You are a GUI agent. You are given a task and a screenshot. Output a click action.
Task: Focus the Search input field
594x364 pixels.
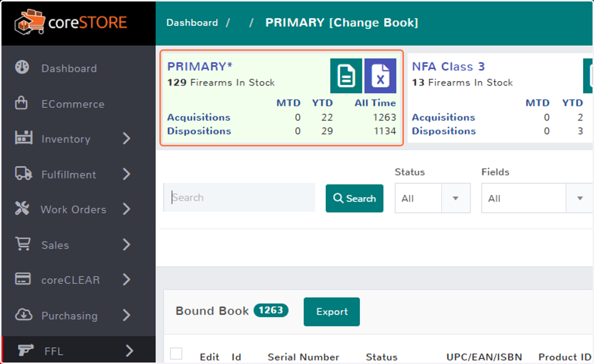239,197
